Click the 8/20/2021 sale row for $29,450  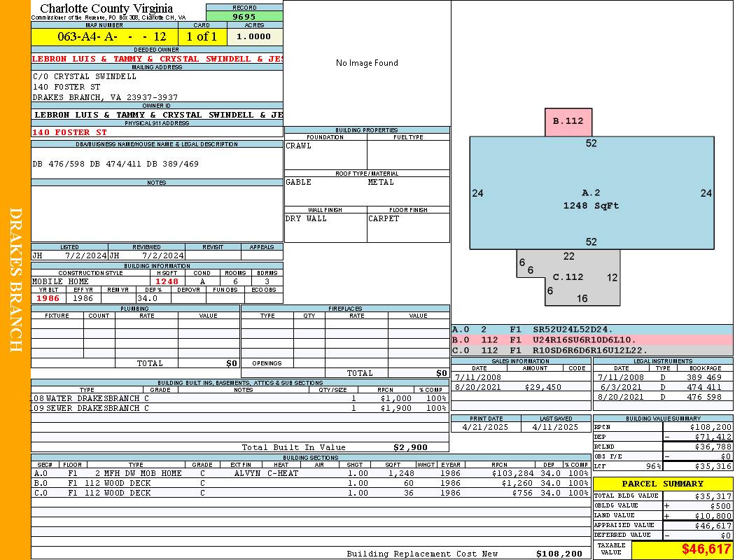point(519,387)
